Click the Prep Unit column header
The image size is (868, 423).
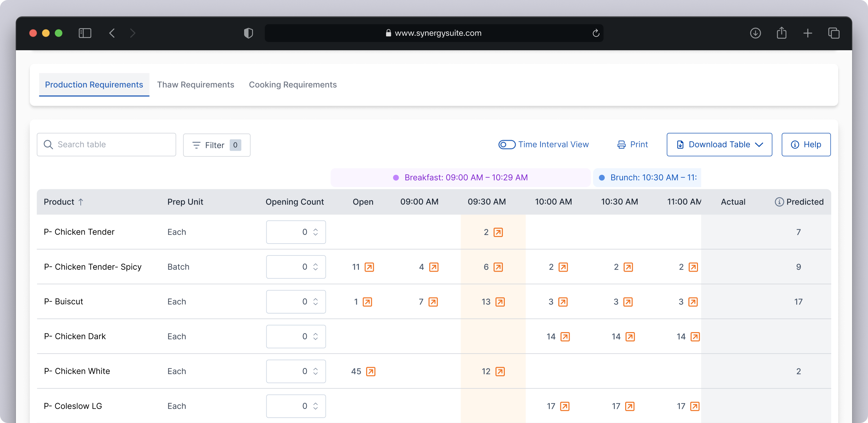click(185, 202)
